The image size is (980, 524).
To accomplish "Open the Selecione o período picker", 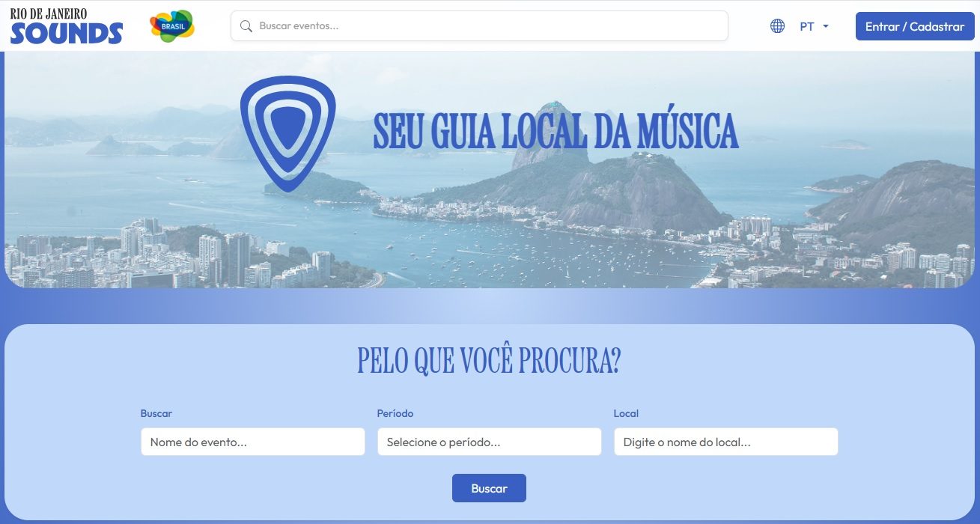I will coord(490,442).
